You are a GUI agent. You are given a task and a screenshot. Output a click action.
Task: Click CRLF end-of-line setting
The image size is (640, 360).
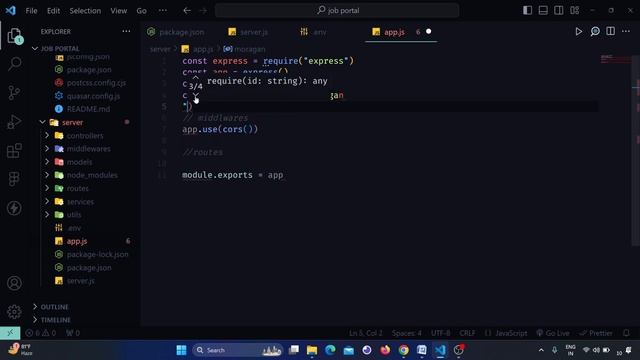pyautogui.click(x=467, y=333)
